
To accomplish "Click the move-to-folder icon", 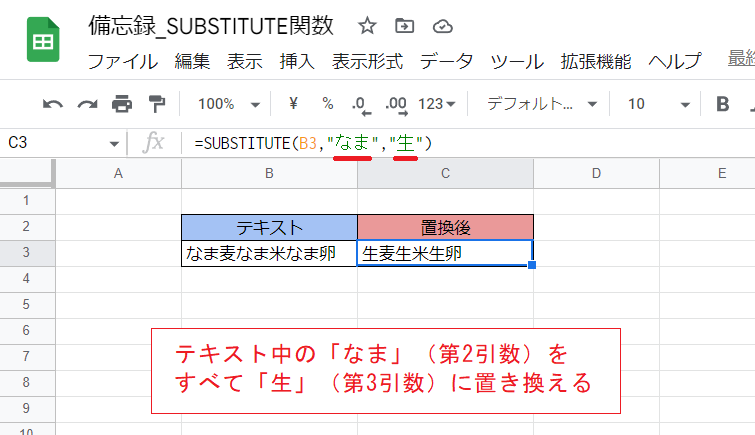I will coord(404,26).
